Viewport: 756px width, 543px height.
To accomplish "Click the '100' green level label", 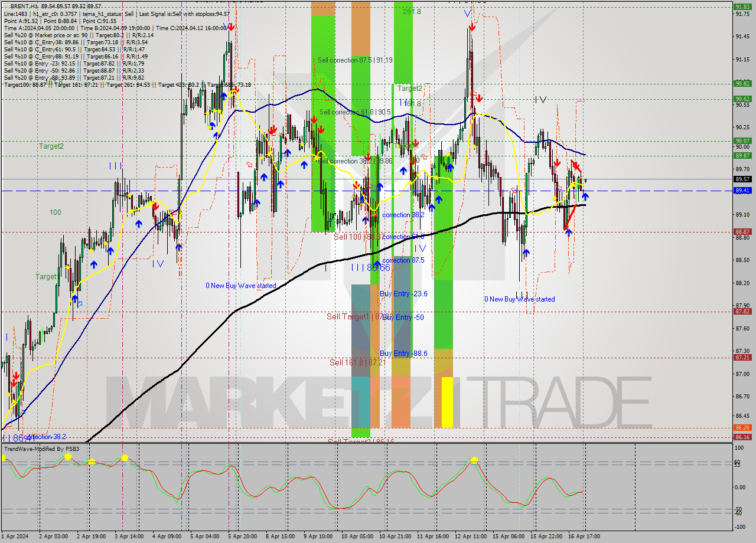I will (56, 212).
